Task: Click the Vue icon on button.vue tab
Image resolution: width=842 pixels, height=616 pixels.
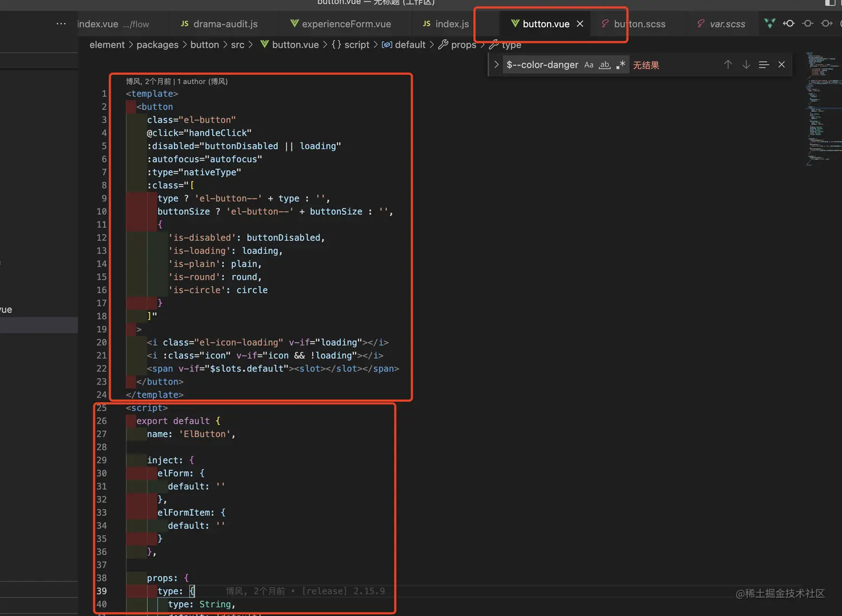Action: click(x=515, y=23)
